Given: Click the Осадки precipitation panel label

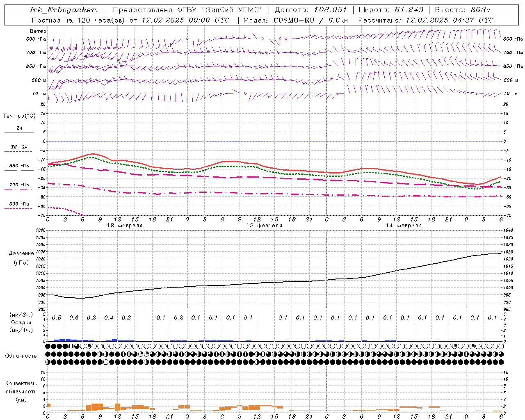Looking at the screenshot, I should [x=21, y=322].
